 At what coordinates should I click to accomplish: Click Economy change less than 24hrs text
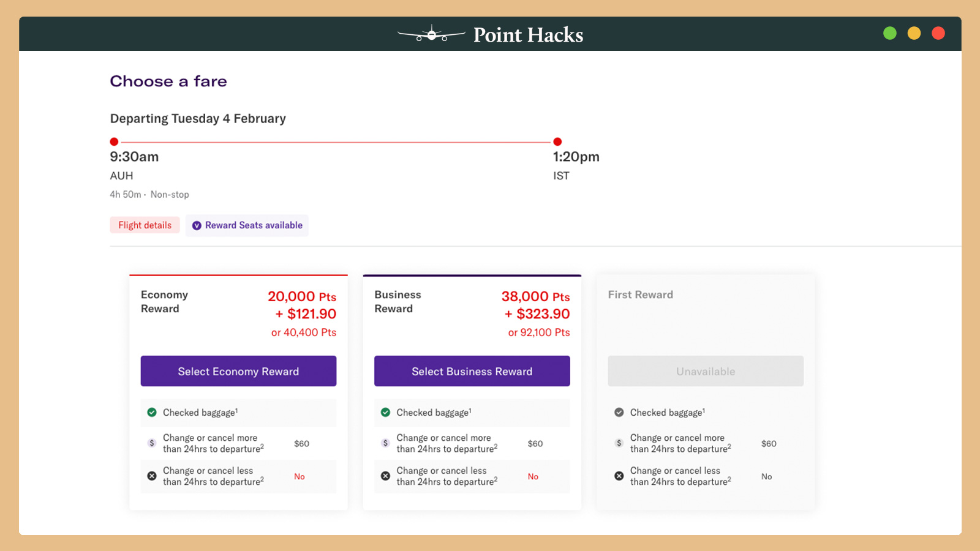[213, 476]
